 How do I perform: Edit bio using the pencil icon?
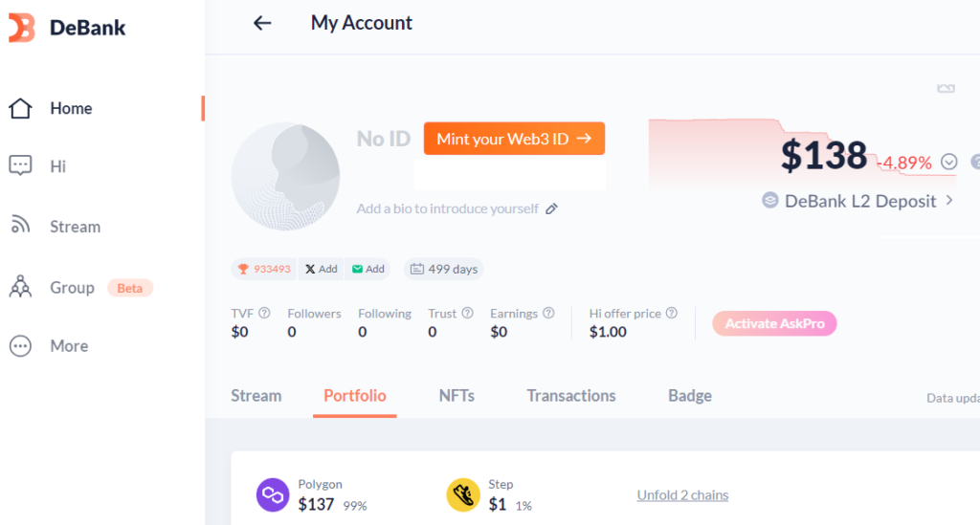[x=551, y=208]
